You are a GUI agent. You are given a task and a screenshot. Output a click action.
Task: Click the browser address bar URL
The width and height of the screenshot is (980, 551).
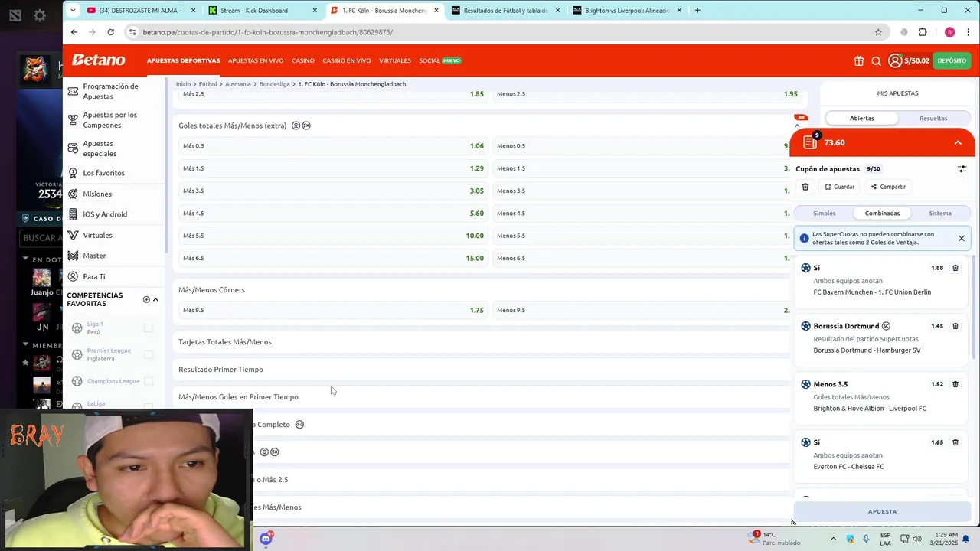(x=268, y=32)
